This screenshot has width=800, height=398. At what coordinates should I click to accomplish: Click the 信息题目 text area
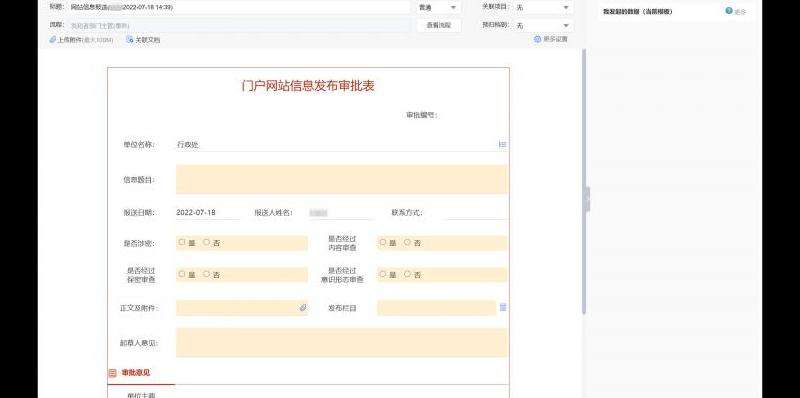[x=342, y=179]
